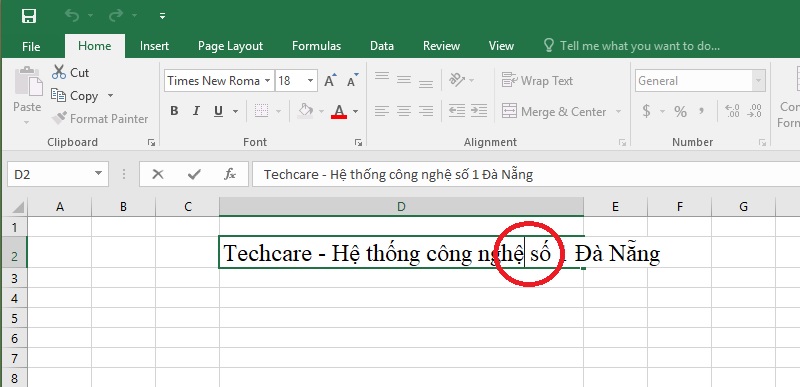Expand the Paste options arrow

click(27, 122)
